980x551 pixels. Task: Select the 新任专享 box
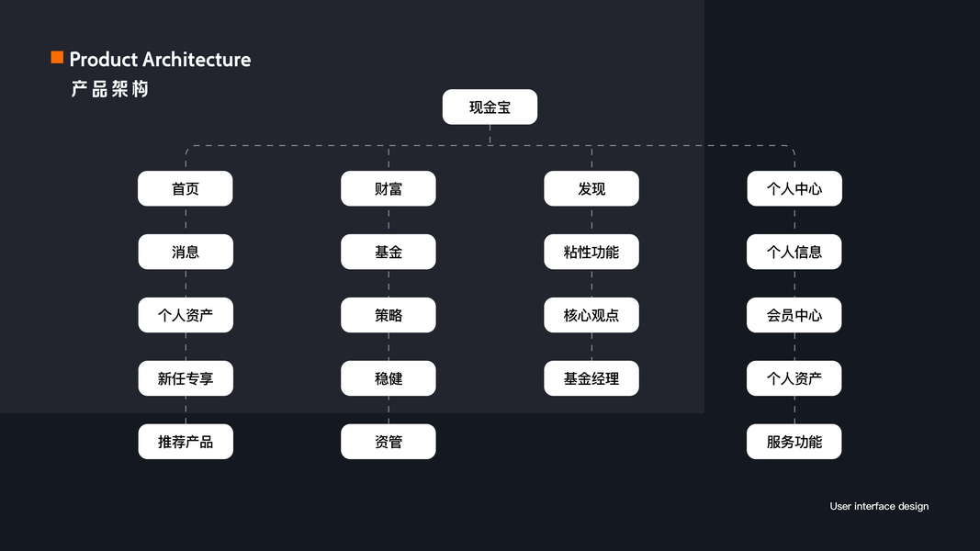point(186,379)
